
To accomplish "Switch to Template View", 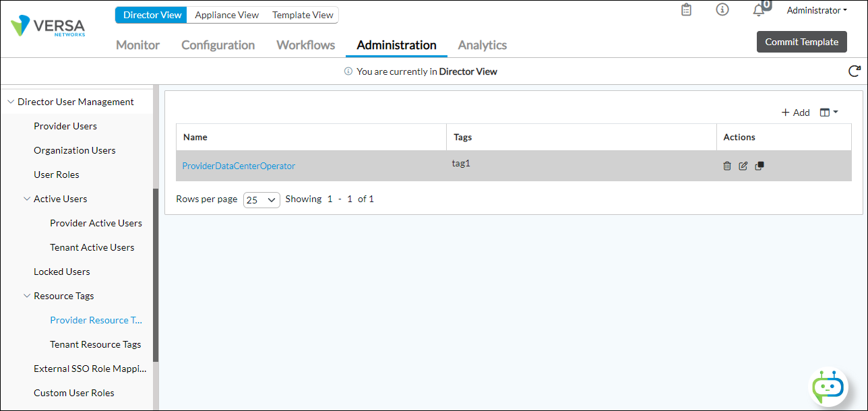I will (x=303, y=15).
